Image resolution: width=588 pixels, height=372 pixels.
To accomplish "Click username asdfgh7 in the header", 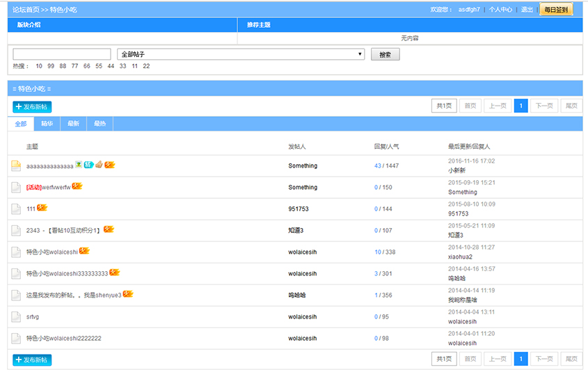I will pos(469,9).
